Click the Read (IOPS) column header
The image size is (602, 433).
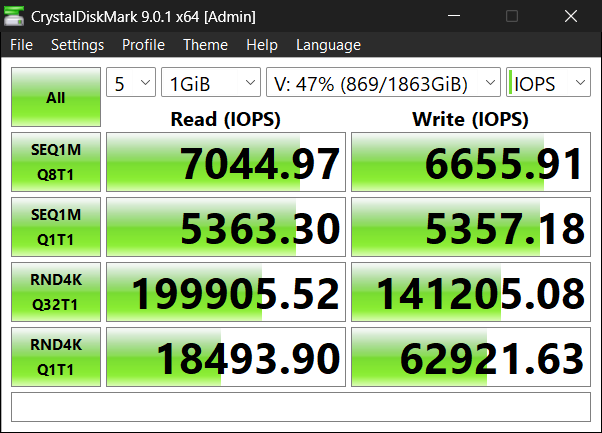225,119
